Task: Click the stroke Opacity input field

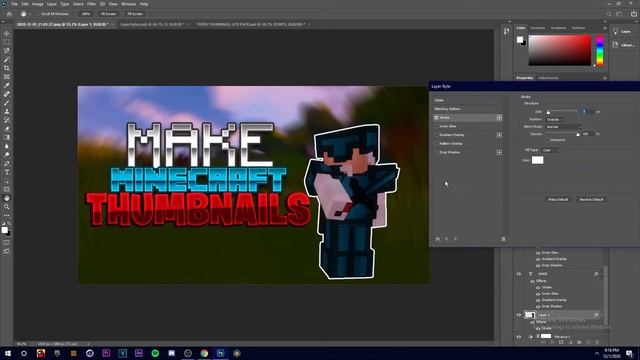Action: pyautogui.click(x=588, y=134)
